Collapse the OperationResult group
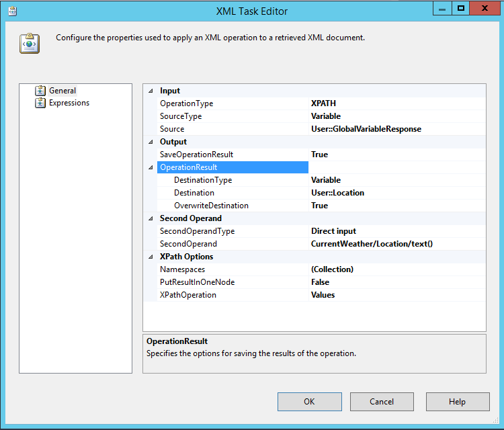 150,167
